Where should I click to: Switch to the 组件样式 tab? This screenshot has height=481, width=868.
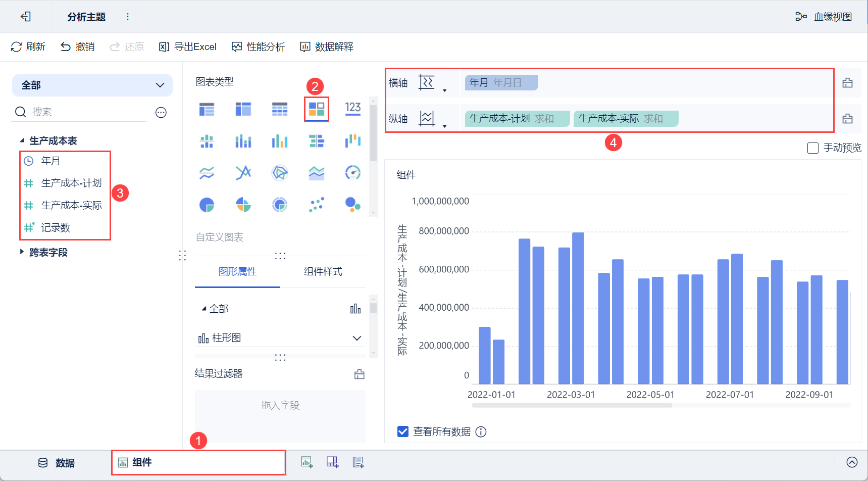[x=323, y=272]
